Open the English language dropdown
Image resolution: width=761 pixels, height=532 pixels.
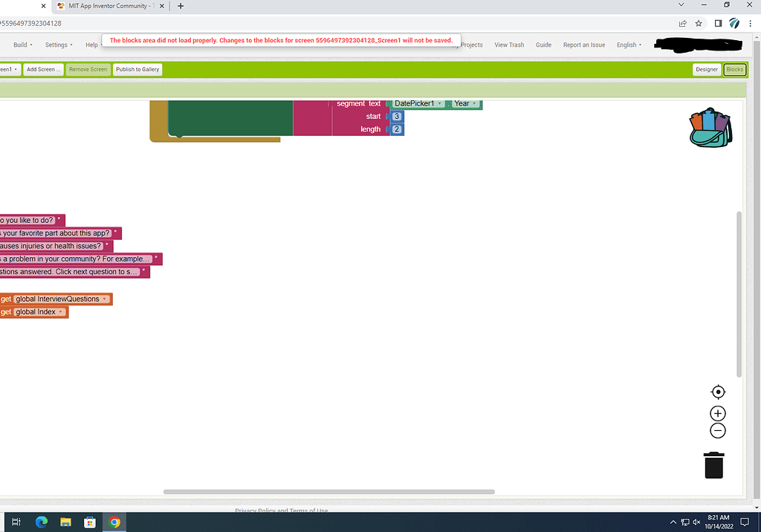(629, 45)
